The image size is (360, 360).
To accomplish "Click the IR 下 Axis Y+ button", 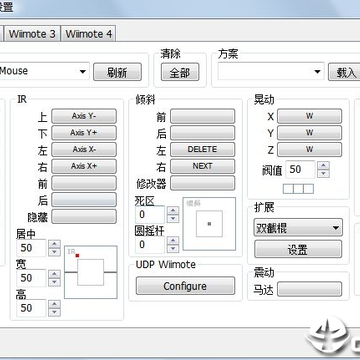I will (x=84, y=133).
